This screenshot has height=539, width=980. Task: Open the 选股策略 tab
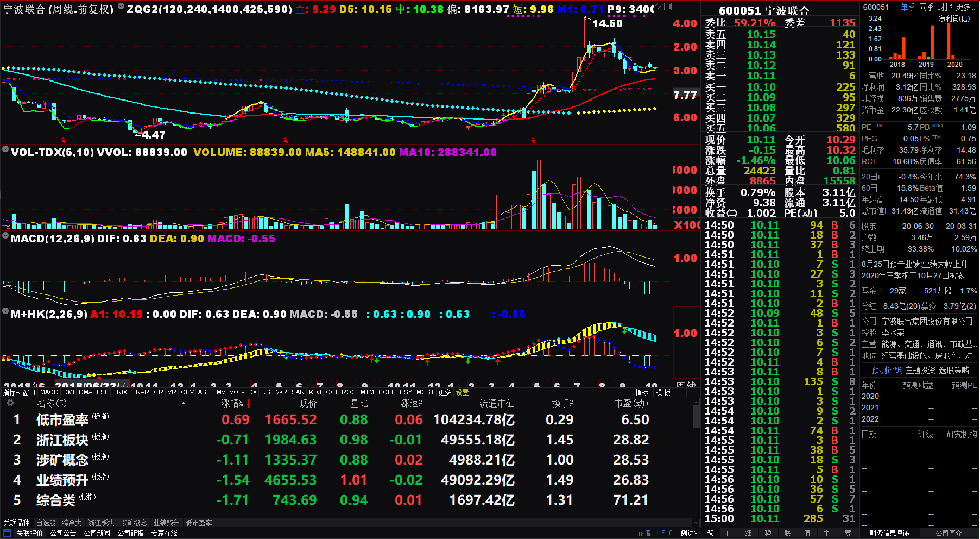coord(954,370)
